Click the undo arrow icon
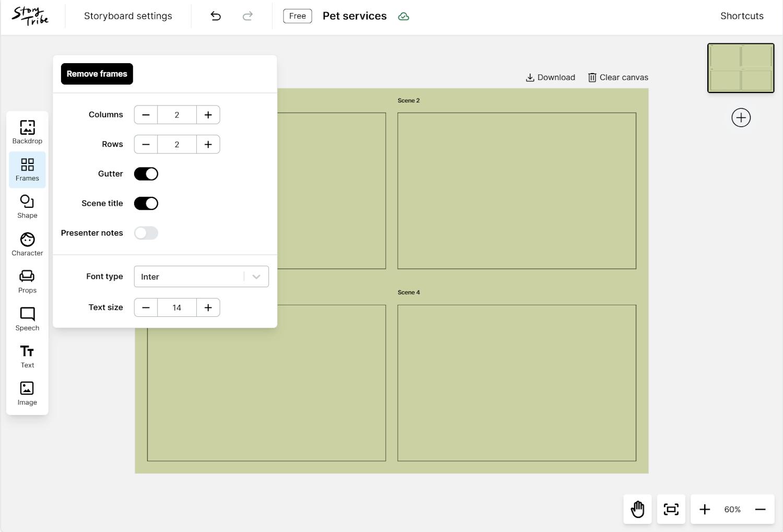Screen dimensions: 783x532 216,16
